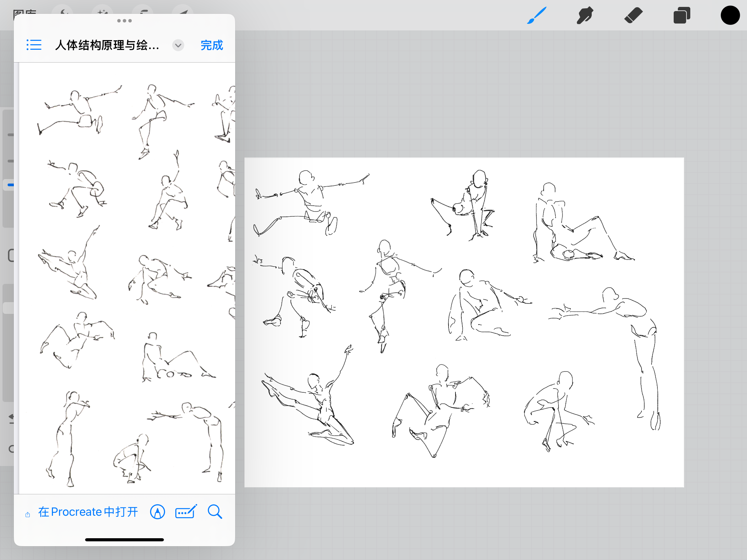Tap the small share icon in viewer
747x560 pixels.
[x=28, y=515]
